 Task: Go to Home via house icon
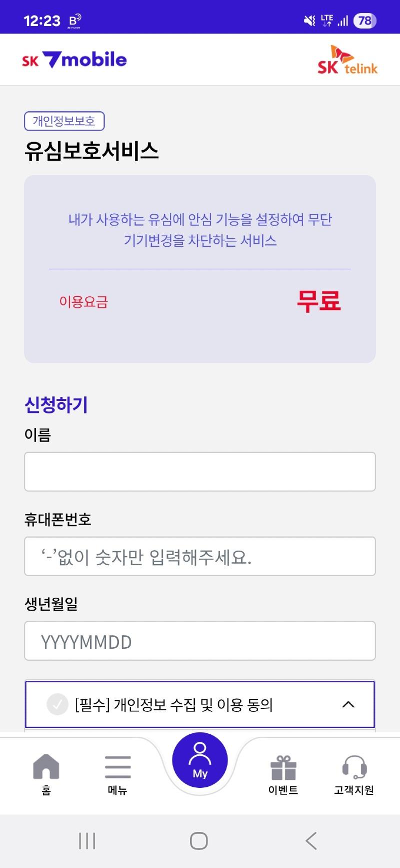tap(46, 766)
